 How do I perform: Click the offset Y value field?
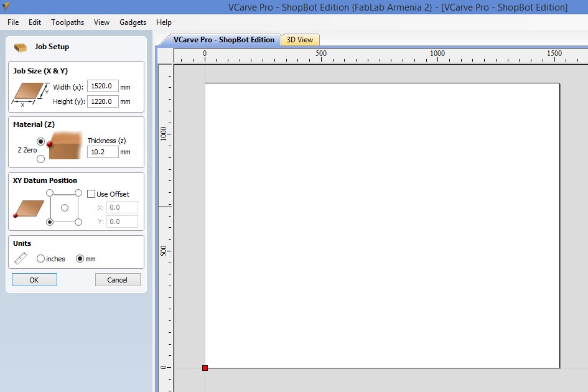pos(122,222)
